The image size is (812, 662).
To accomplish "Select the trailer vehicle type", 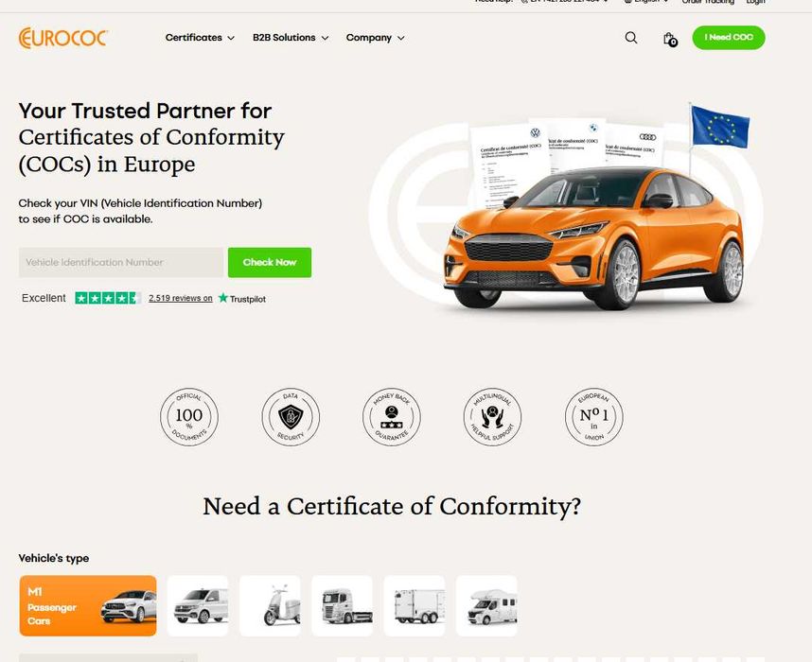I will pos(415,605).
